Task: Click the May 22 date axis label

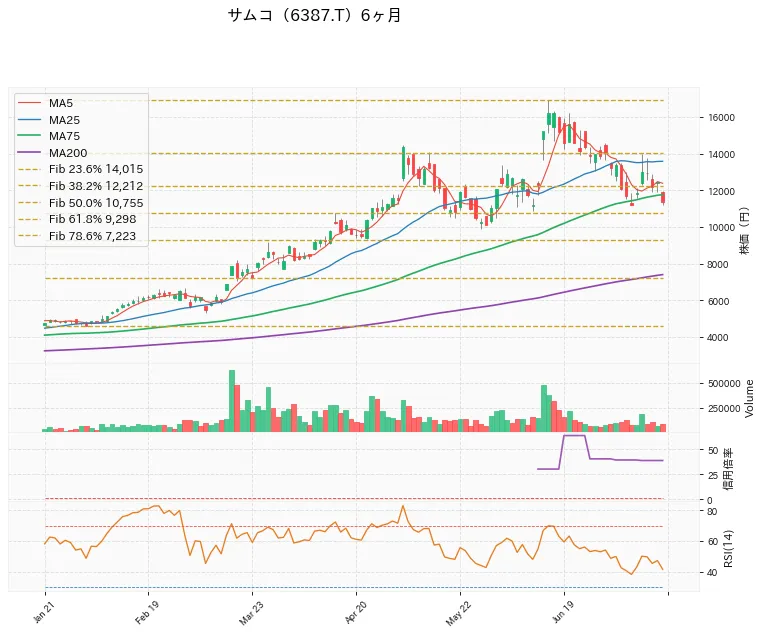Action: pyautogui.click(x=458, y=613)
